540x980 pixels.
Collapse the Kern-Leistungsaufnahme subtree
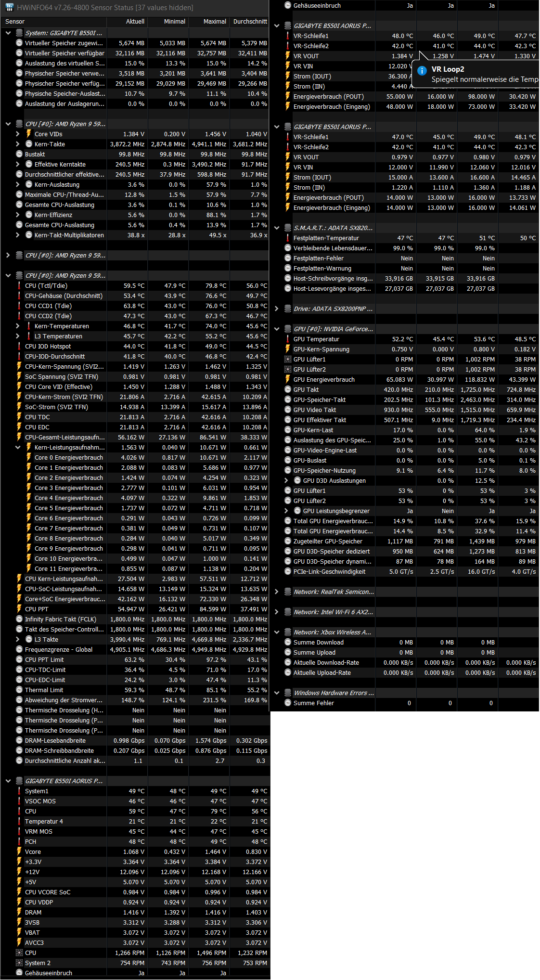[x=18, y=447]
